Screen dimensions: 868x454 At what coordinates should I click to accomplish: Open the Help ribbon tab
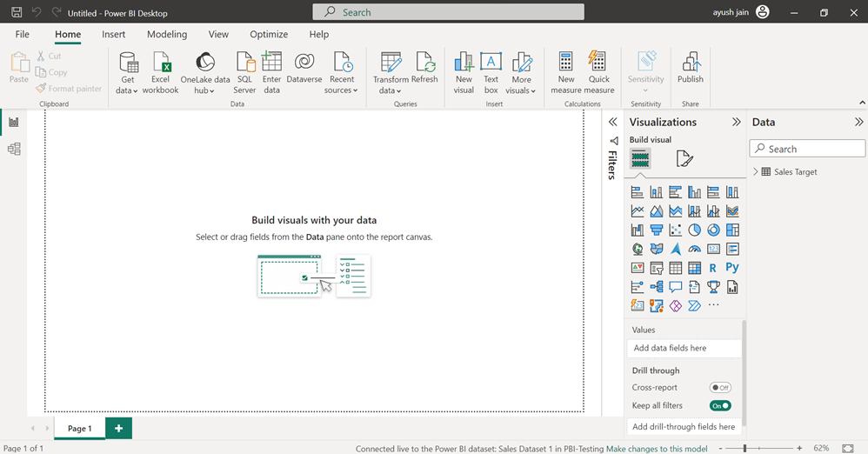pos(319,34)
